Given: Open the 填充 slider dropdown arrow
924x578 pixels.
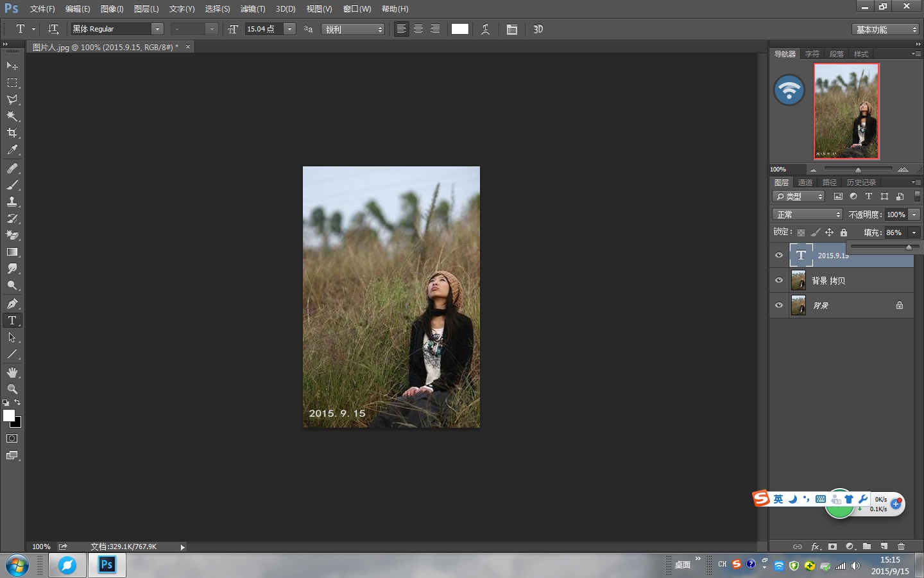Looking at the screenshot, I should coord(914,232).
